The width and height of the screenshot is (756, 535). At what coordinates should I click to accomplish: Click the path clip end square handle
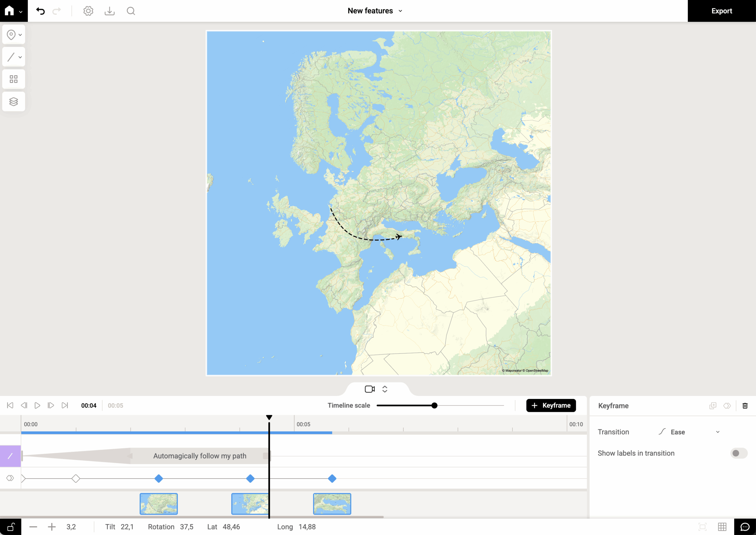(266, 456)
